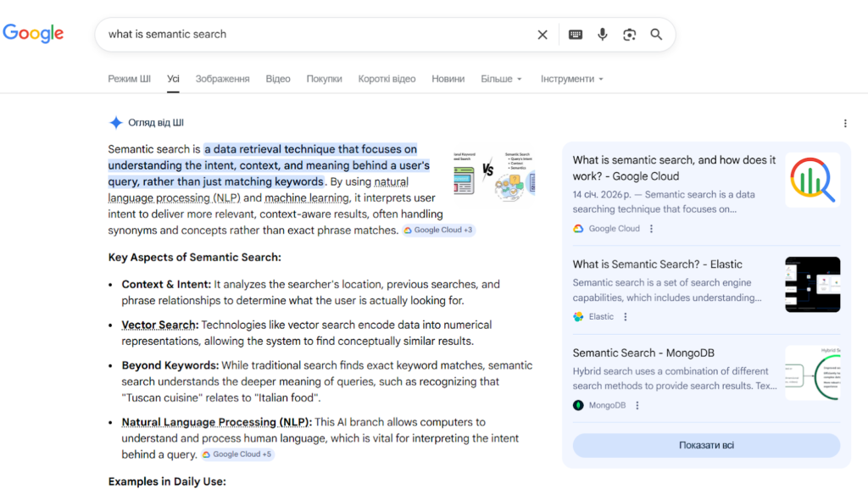Open the Новини tab

[x=448, y=78]
